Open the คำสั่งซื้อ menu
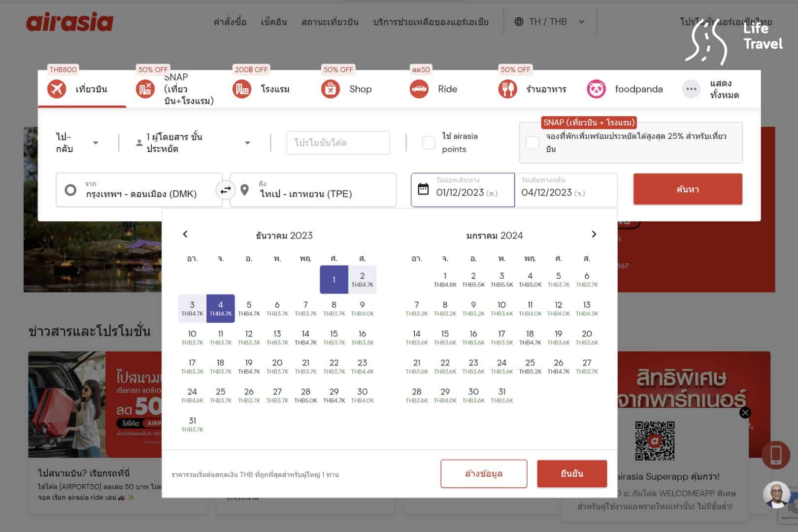798x532 pixels. (230, 22)
